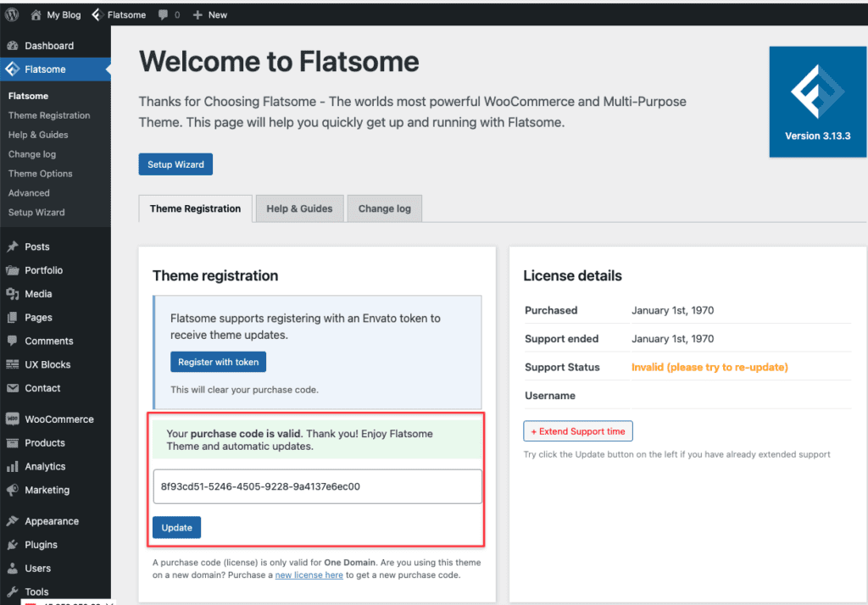Click the Pages icon in sidebar

[12, 318]
